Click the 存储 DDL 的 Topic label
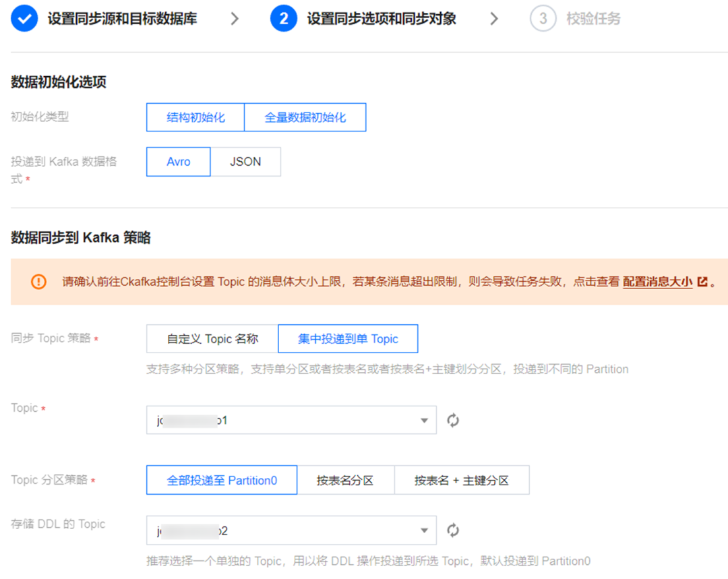728x579 pixels. coord(58,524)
